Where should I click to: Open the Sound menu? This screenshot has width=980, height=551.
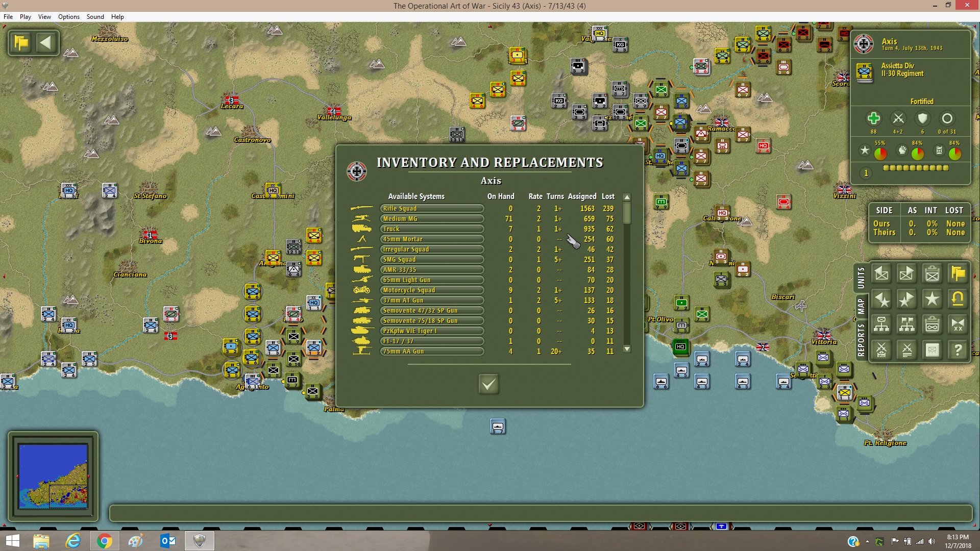(x=95, y=16)
